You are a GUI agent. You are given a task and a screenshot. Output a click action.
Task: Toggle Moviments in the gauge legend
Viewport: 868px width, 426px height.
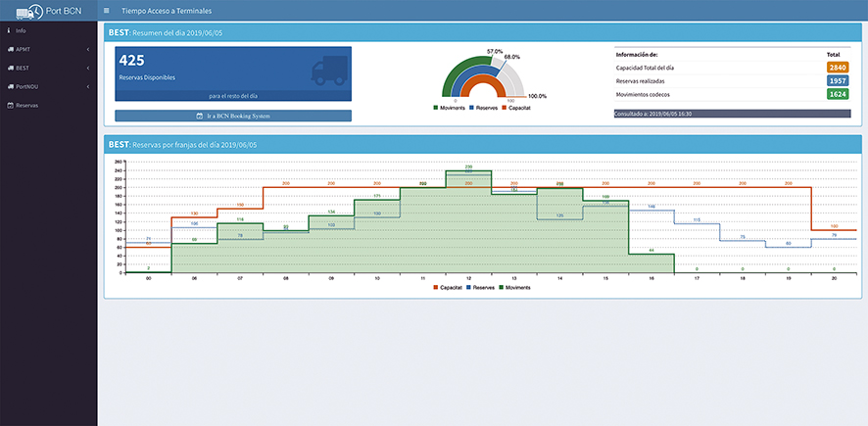click(x=449, y=107)
